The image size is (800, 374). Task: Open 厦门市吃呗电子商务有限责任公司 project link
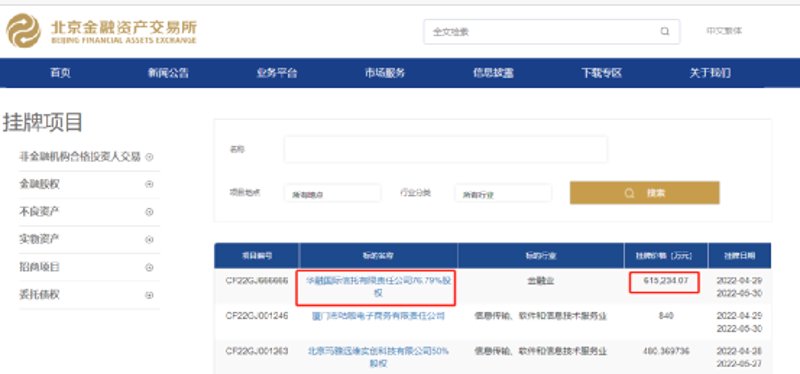click(378, 316)
